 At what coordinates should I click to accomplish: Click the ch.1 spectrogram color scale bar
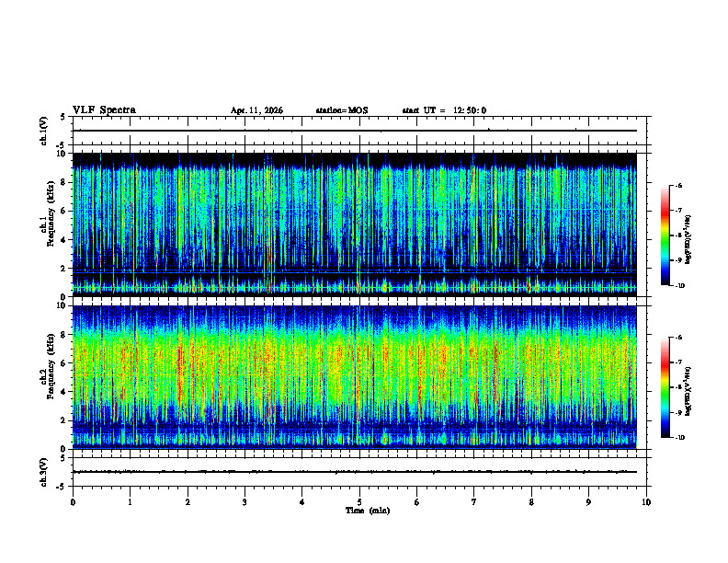coord(665,236)
